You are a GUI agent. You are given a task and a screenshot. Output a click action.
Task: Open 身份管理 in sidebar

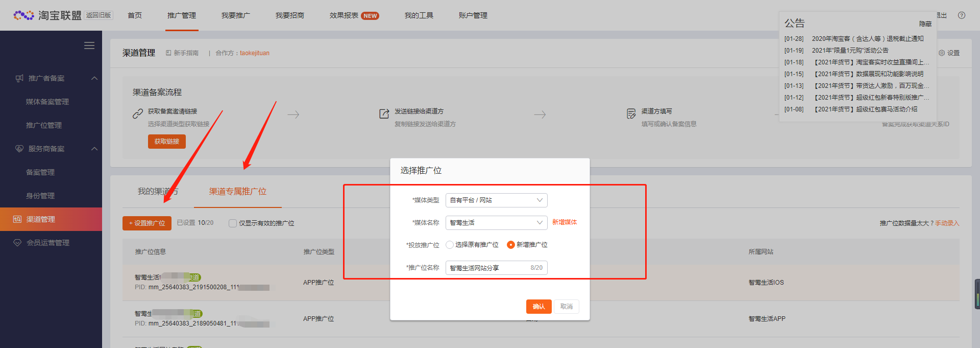coord(40,196)
